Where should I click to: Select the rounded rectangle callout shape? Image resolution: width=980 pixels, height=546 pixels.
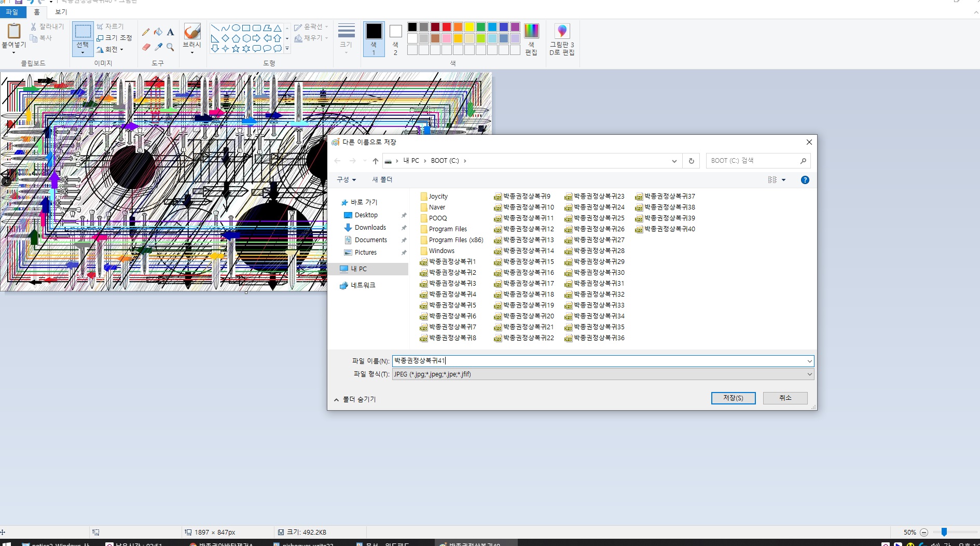tap(256, 49)
